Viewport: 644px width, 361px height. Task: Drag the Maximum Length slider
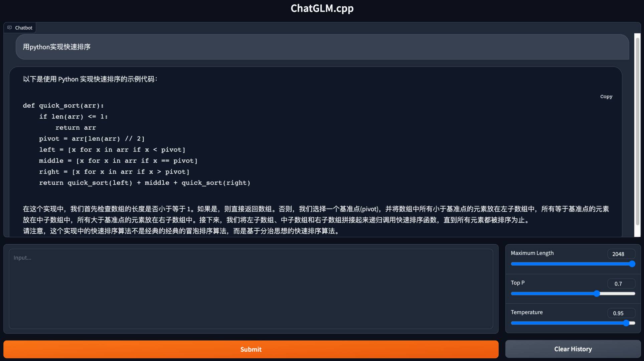[633, 264]
